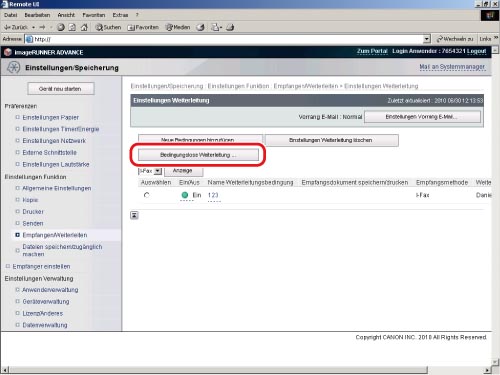Click Bedingungslose Weiterleitung button
The image size is (500, 375).
[198, 155]
